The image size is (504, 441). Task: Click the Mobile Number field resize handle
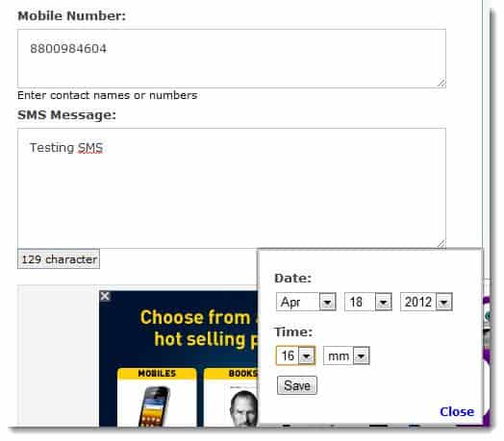441,83
